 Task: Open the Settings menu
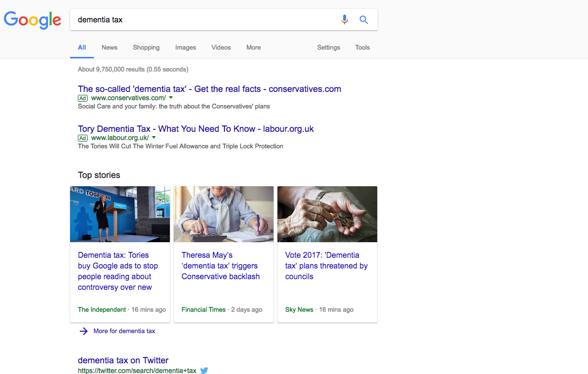coord(329,48)
